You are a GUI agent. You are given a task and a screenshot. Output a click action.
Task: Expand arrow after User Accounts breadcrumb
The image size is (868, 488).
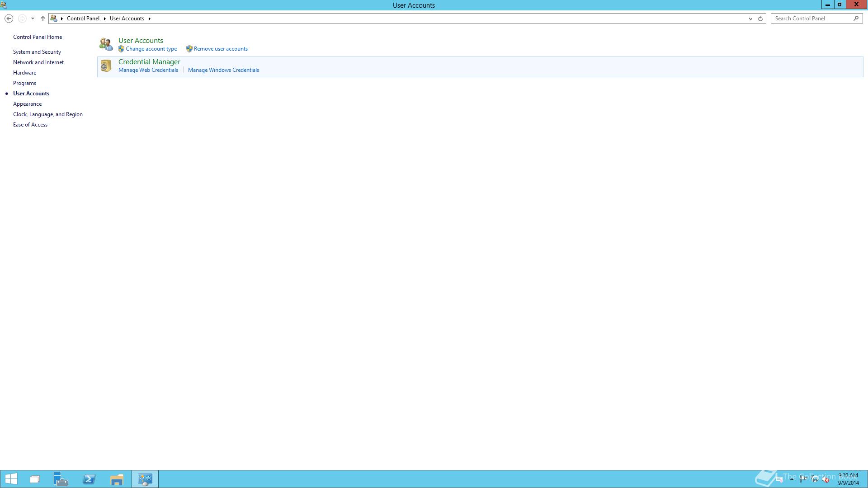(149, 19)
